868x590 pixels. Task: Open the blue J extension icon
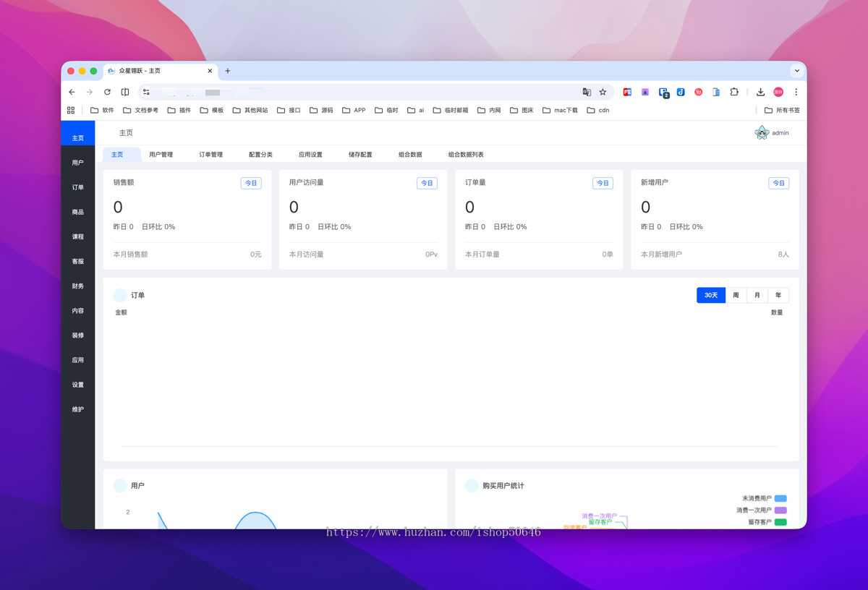(x=681, y=93)
